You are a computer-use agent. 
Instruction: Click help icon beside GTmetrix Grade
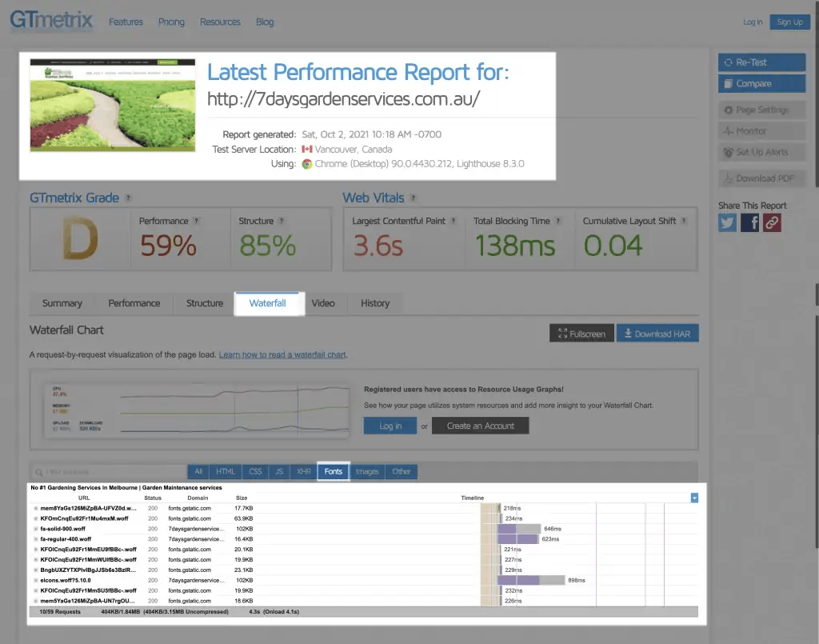coord(128,198)
